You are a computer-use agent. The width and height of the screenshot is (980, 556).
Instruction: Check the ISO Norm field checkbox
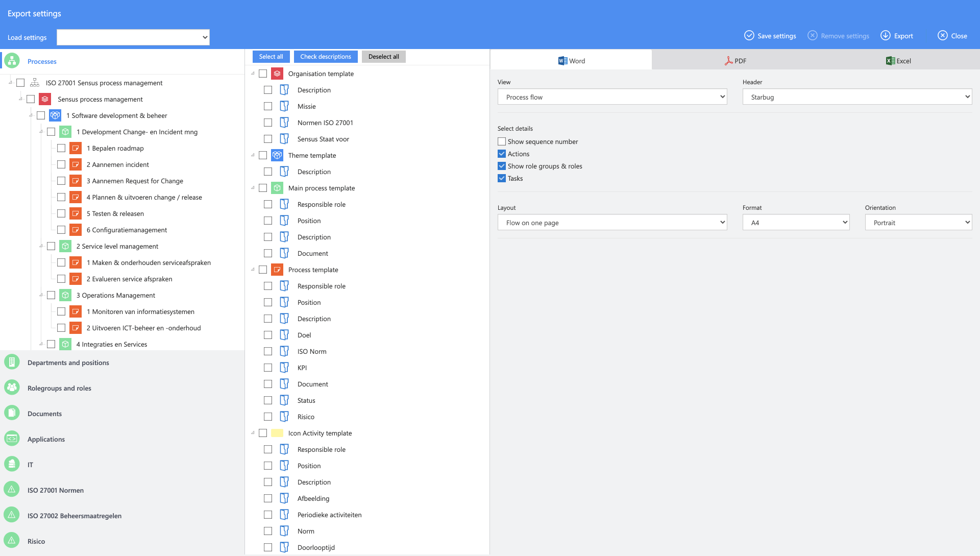click(x=268, y=351)
